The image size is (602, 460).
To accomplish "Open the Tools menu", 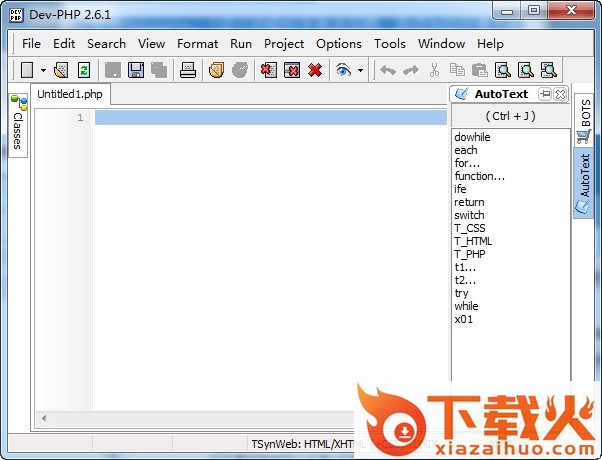I will coord(390,44).
